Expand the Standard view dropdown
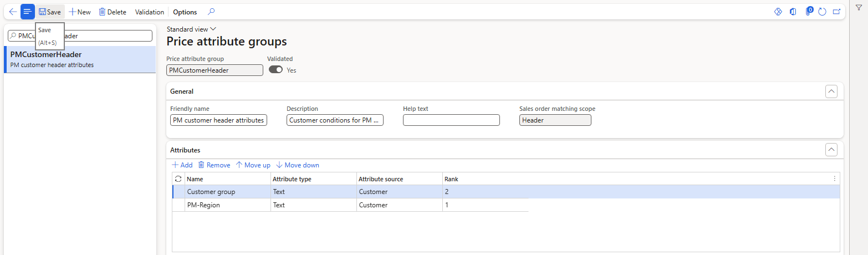868x255 pixels. pyautogui.click(x=191, y=29)
